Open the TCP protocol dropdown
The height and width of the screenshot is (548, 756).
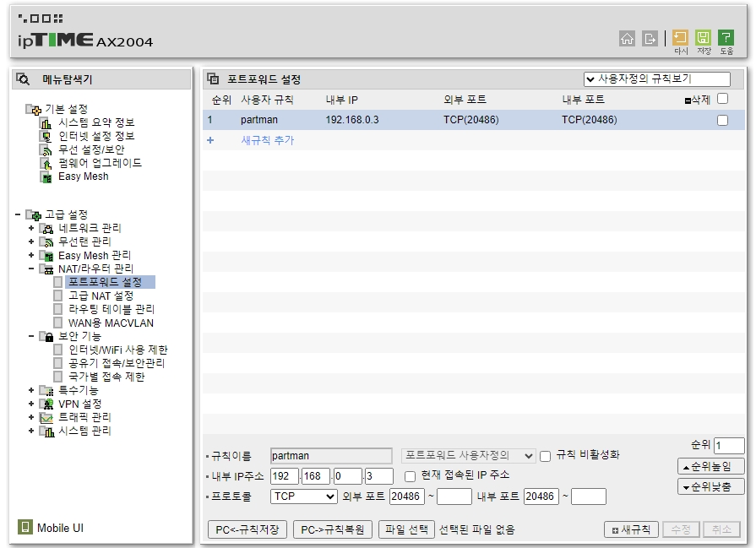coord(304,496)
